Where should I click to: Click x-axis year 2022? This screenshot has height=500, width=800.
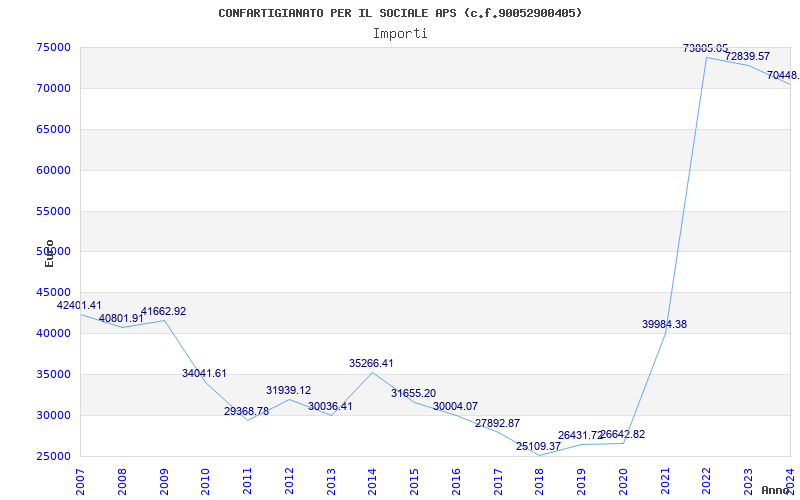(707, 482)
